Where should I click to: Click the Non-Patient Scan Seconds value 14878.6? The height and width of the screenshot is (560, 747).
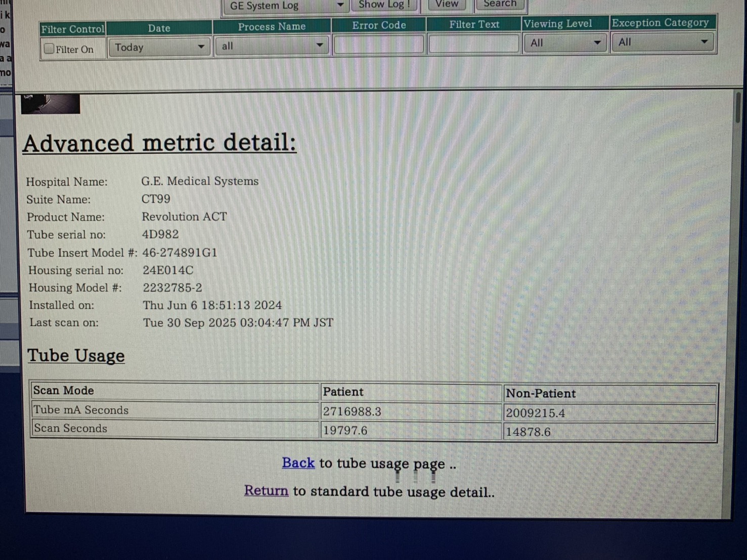(x=528, y=432)
